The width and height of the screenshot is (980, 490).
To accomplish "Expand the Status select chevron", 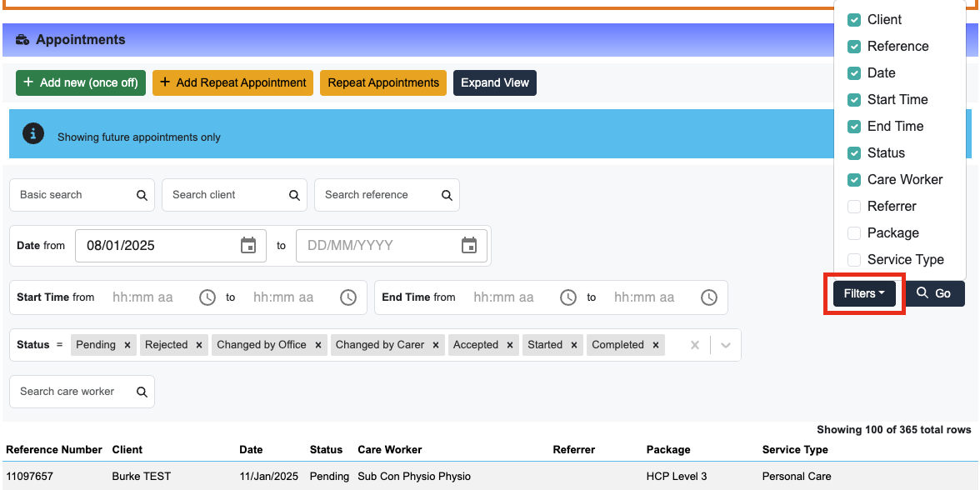I will click(x=726, y=345).
